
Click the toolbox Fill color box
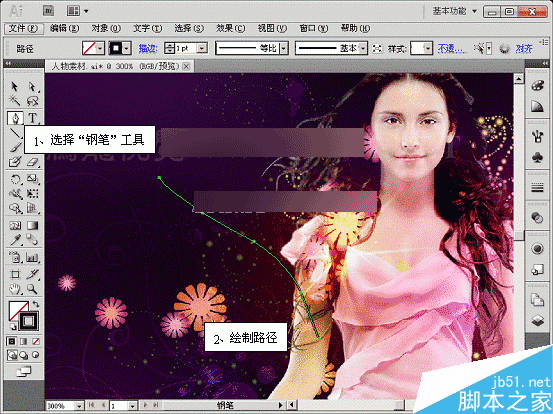pyautogui.click(x=17, y=310)
